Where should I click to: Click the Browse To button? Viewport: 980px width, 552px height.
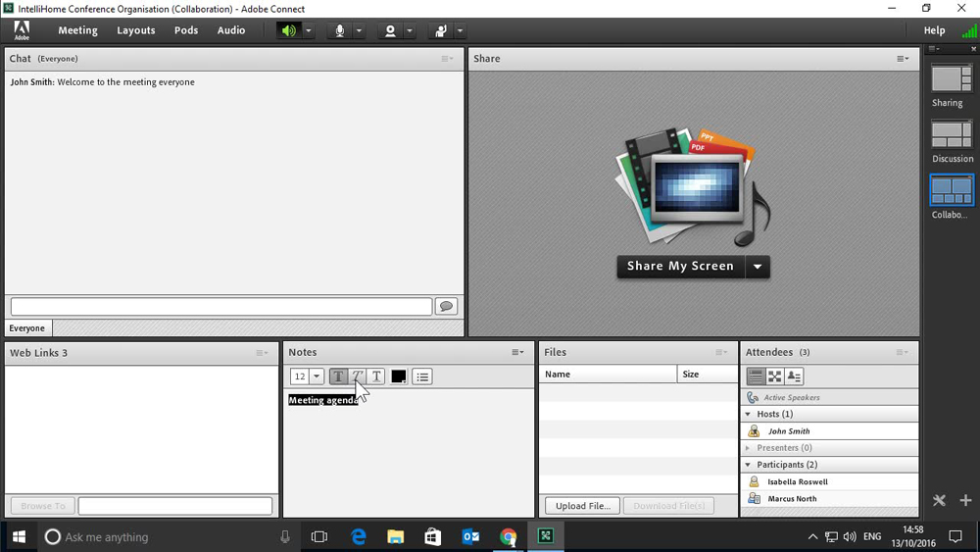click(42, 506)
